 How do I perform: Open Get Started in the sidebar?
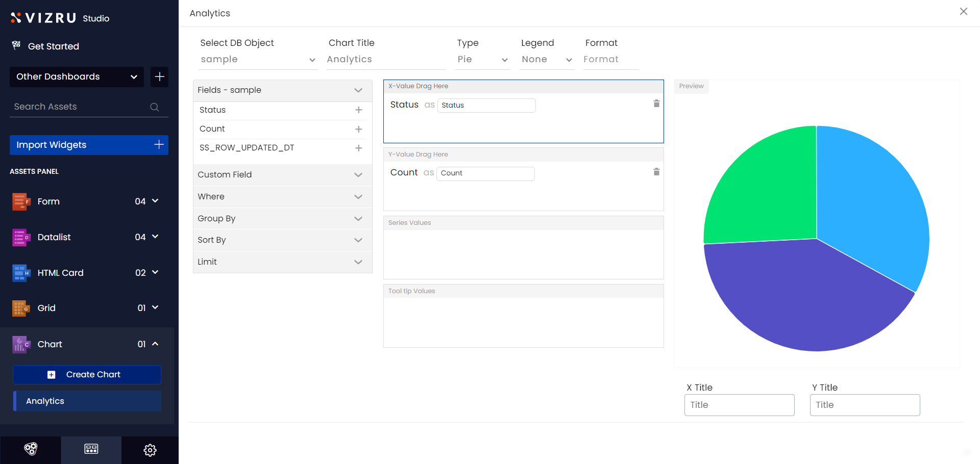(53, 46)
